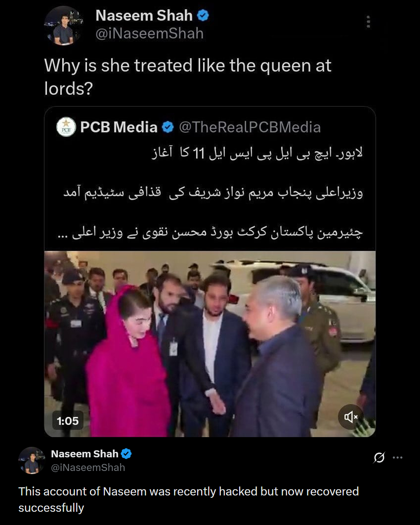
Task: Open the @iNaseemShah handle under reply
Action: coord(88,467)
